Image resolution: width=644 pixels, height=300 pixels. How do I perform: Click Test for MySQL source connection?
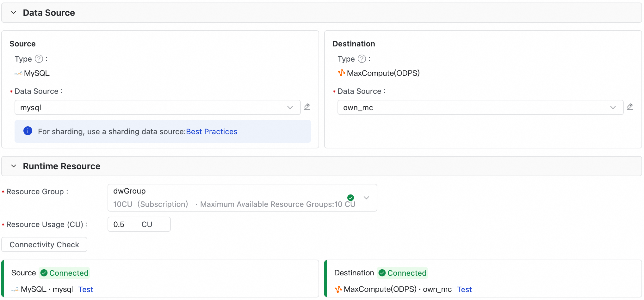pos(85,289)
